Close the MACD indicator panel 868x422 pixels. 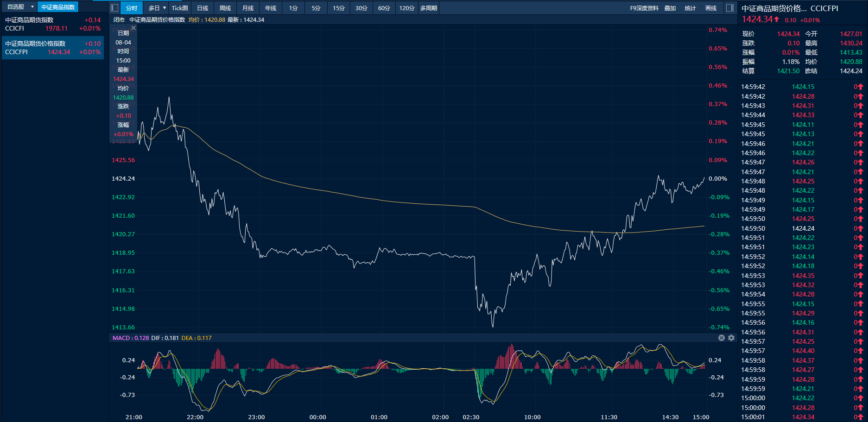pyautogui.click(x=722, y=338)
